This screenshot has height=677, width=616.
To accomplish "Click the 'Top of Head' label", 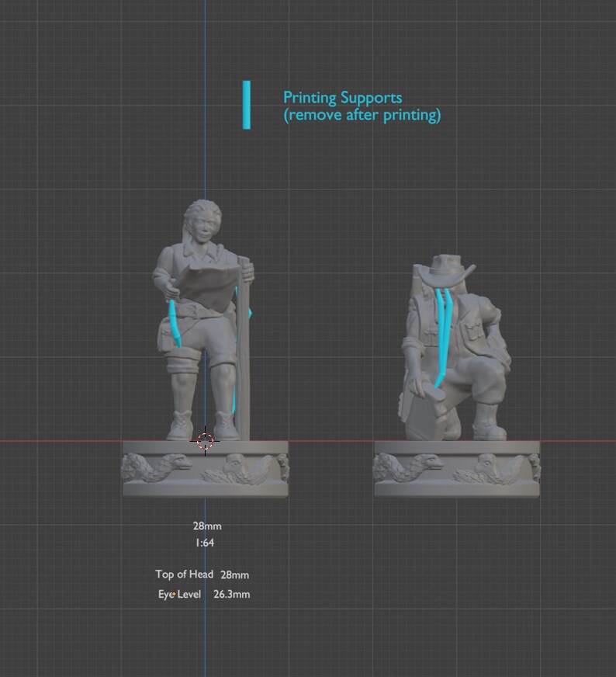I will [x=184, y=575].
